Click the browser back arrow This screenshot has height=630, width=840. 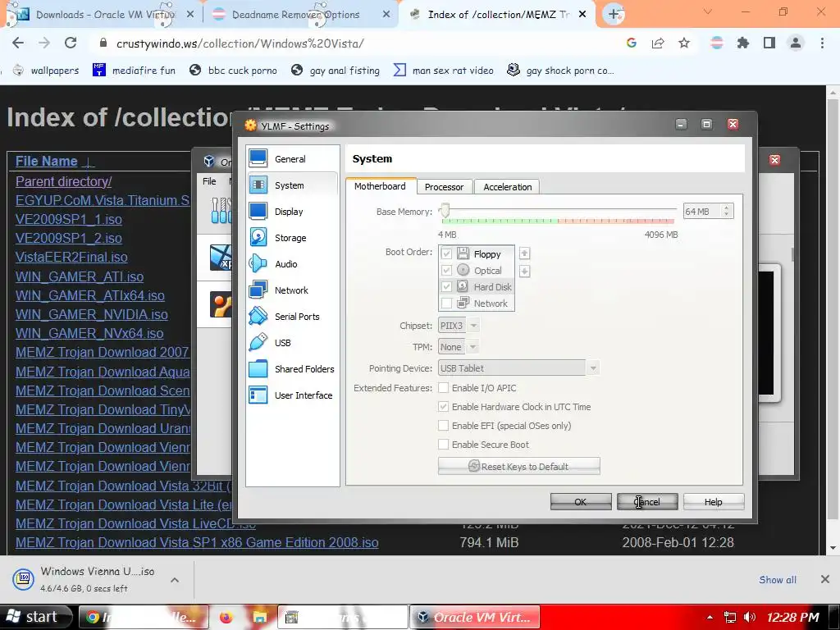coord(18,43)
